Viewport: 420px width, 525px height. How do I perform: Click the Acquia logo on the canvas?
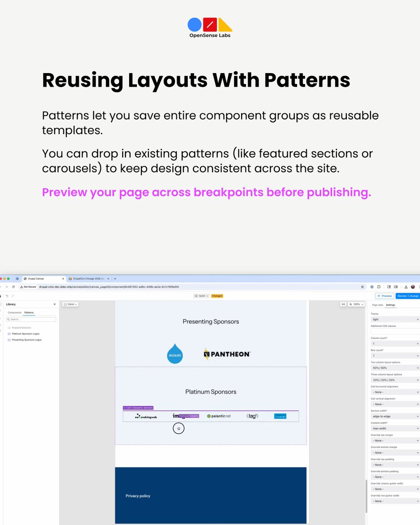coord(175,353)
